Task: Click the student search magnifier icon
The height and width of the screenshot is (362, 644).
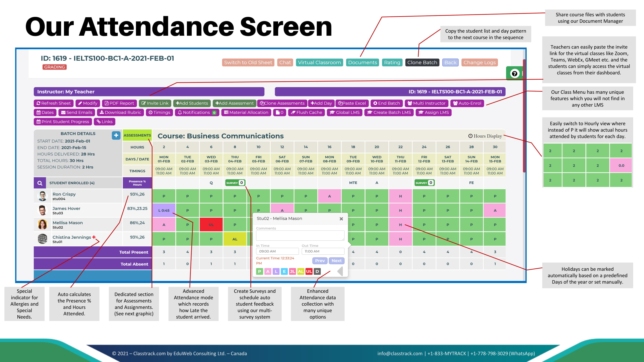Action: point(40,183)
